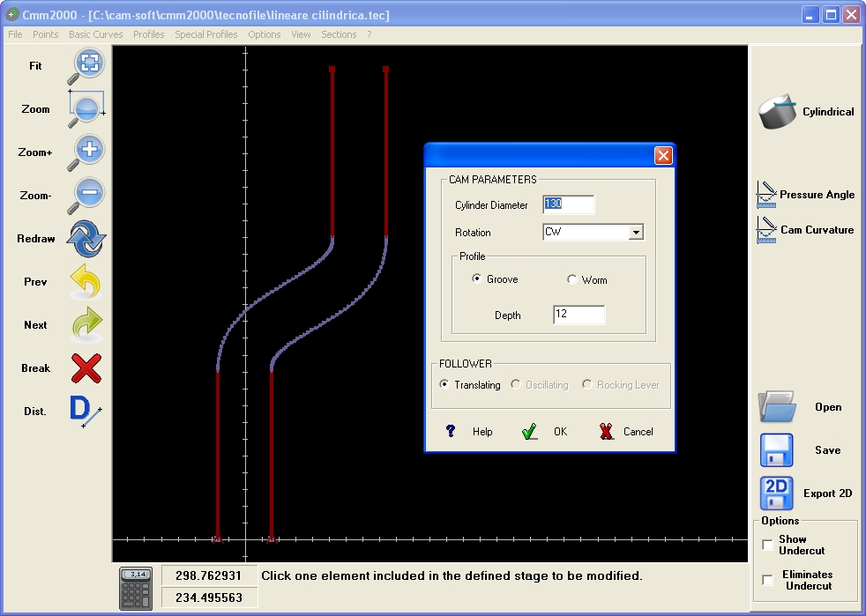Viewport: 866px width, 616px height.
Task: Click the Fit view magnifier icon
Action: [x=86, y=66]
